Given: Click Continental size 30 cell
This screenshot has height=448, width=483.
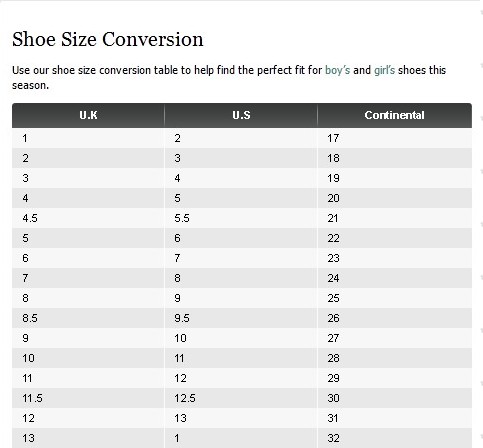Looking at the screenshot, I should (x=395, y=398).
